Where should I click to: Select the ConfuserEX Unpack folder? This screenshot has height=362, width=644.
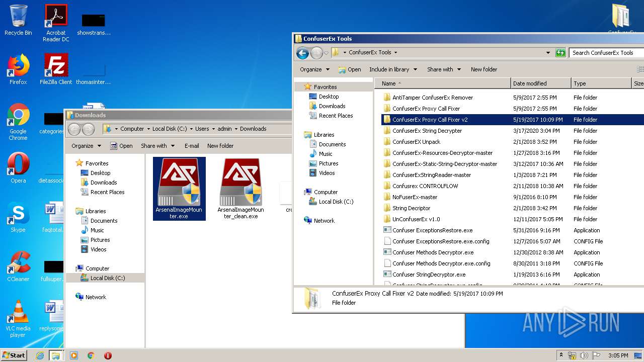tap(411, 142)
